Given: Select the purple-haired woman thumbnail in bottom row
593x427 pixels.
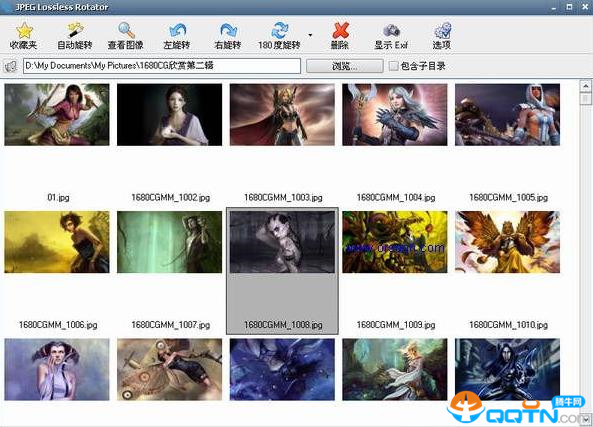Looking at the screenshot, I should 57,370.
